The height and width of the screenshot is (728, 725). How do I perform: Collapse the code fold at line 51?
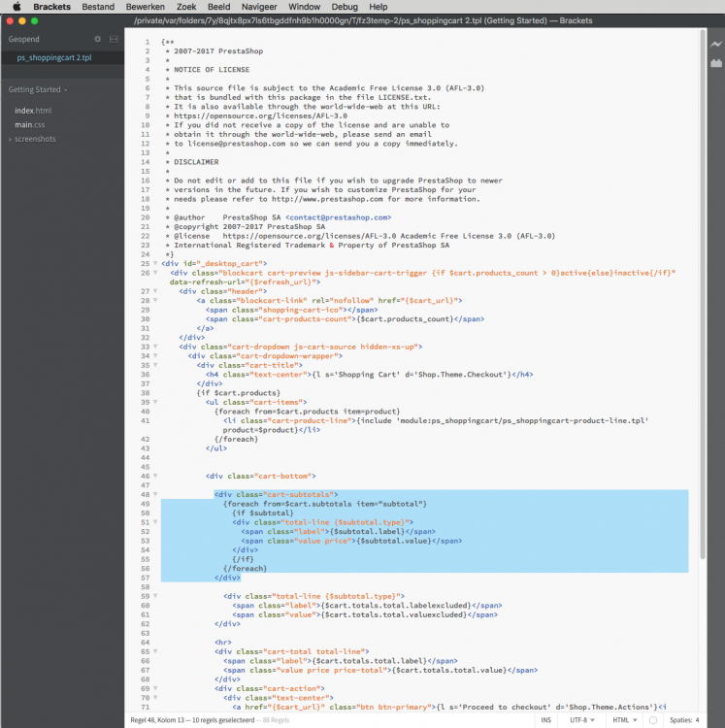pos(155,522)
